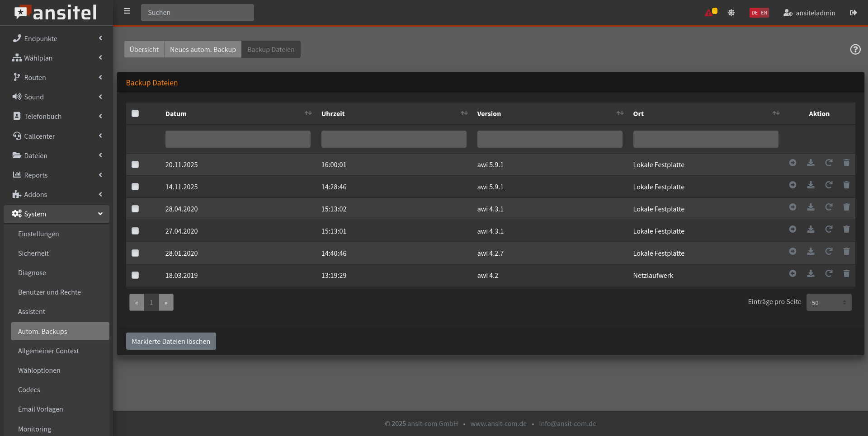Collapse the System sidebar section
Viewport: 868px width, 436px height.
click(x=57, y=214)
